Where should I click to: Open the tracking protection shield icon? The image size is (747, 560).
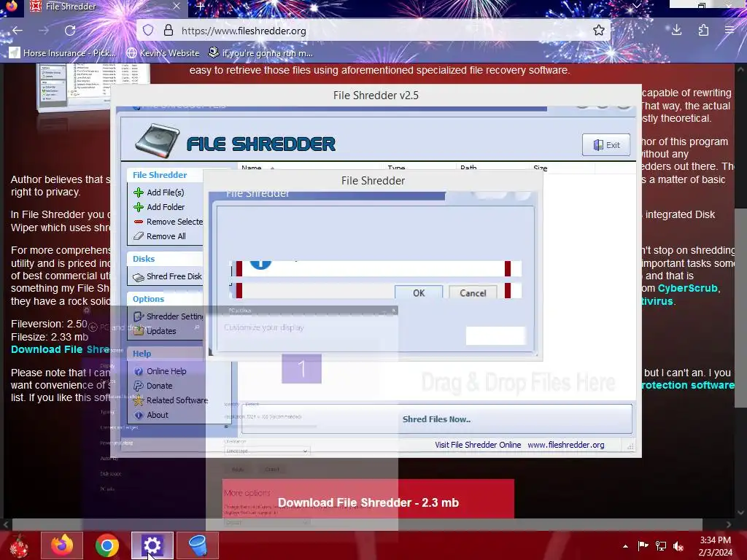coord(148,31)
